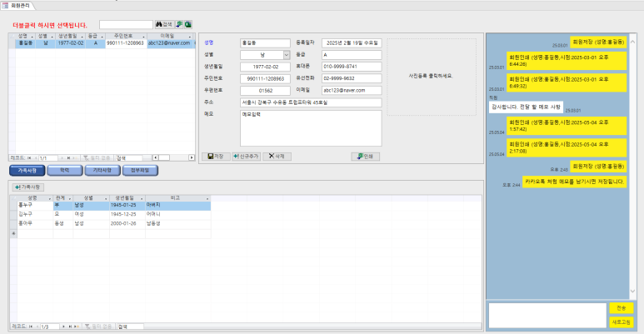This screenshot has width=644, height=334.
Task: Open the 관계 column filter dropdown in family table
Action: pyautogui.click(x=69, y=197)
